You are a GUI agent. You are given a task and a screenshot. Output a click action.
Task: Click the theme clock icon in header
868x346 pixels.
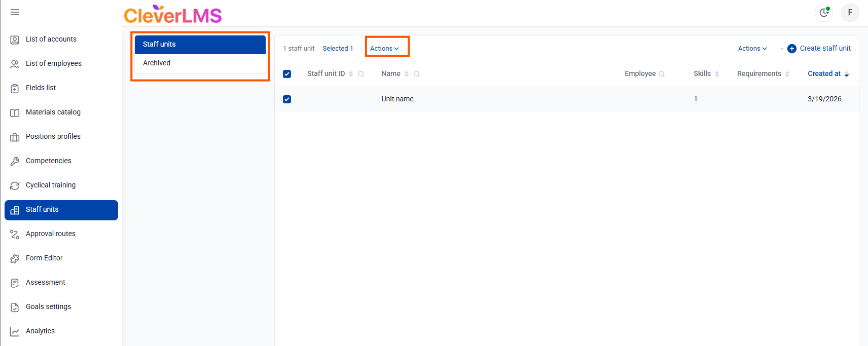[x=824, y=13]
